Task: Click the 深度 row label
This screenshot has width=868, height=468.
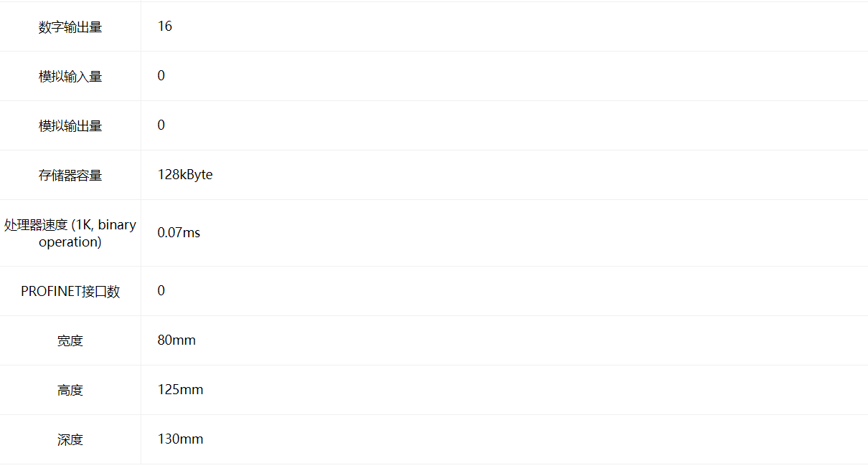Action: click(x=70, y=440)
